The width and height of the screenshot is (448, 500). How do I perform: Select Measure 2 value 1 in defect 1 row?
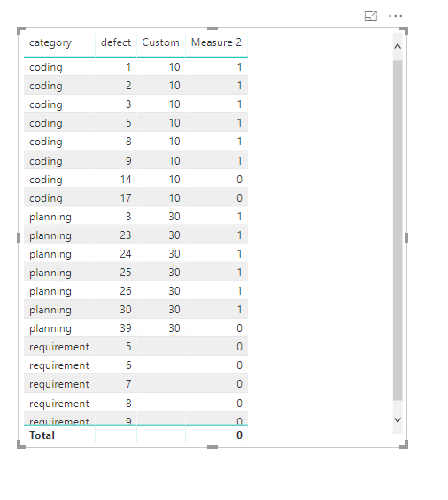tap(239, 67)
